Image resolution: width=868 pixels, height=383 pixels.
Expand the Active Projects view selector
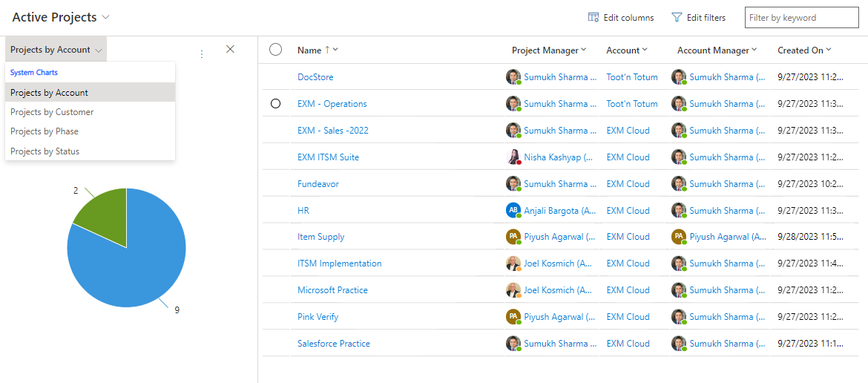(106, 17)
